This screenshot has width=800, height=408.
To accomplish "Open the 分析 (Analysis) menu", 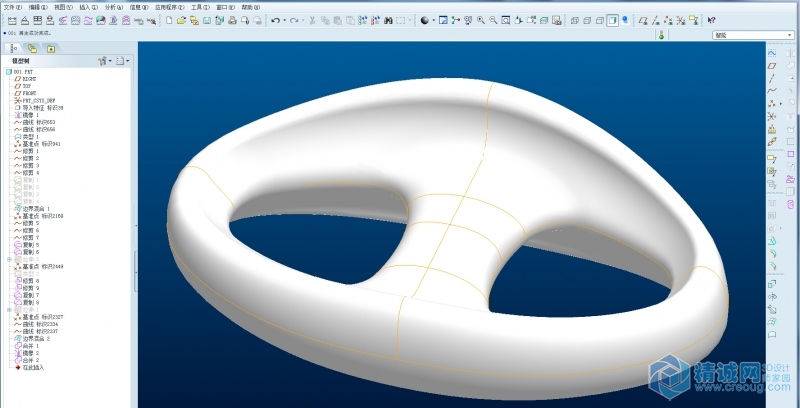I will coord(112,6).
